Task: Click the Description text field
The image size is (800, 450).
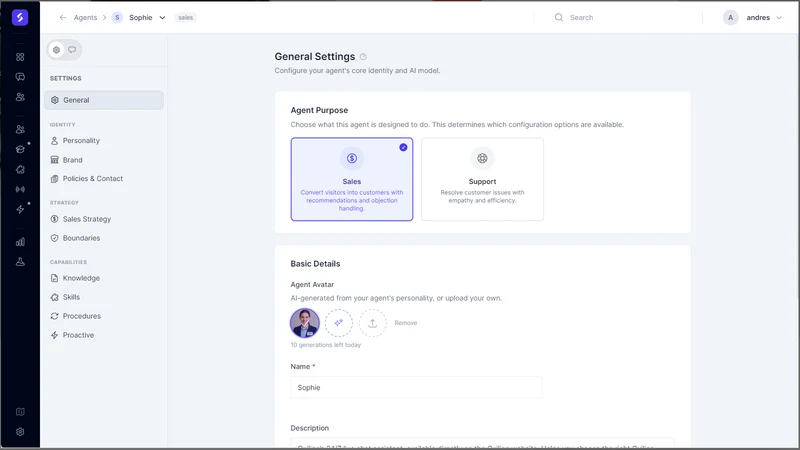Action: [482, 443]
